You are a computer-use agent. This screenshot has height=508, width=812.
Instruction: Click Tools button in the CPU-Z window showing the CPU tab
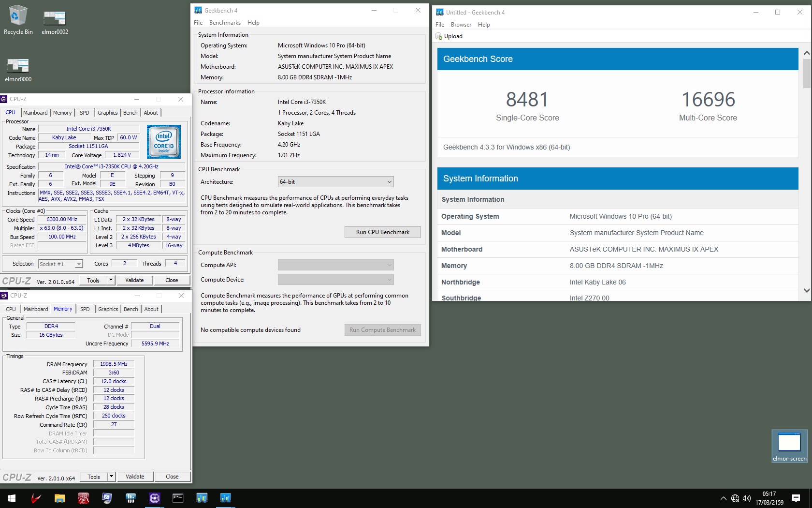93,280
